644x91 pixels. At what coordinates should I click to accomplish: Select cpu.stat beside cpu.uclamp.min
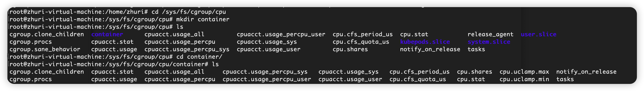pyautogui.click(x=471, y=79)
